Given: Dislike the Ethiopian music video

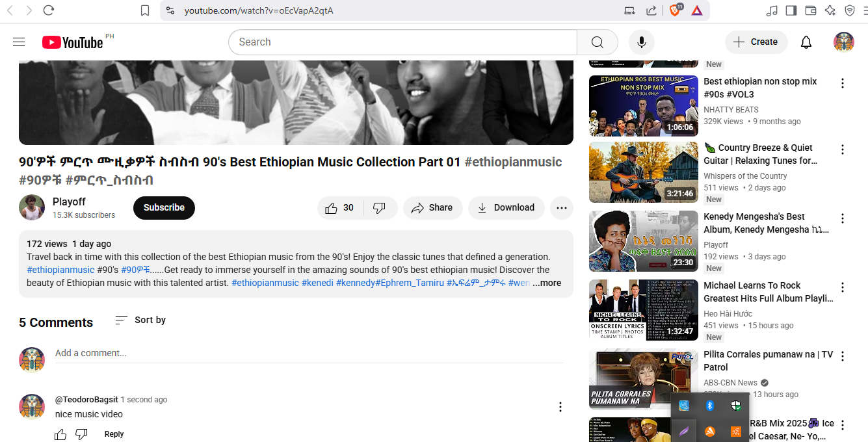Looking at the screenshot, I should click(380, 208).
